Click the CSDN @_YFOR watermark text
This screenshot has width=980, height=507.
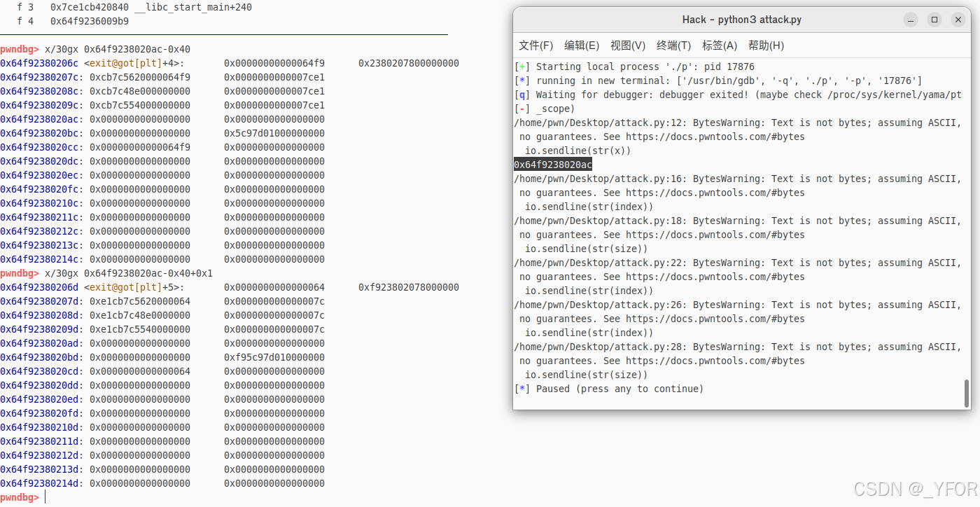(913, 489)
